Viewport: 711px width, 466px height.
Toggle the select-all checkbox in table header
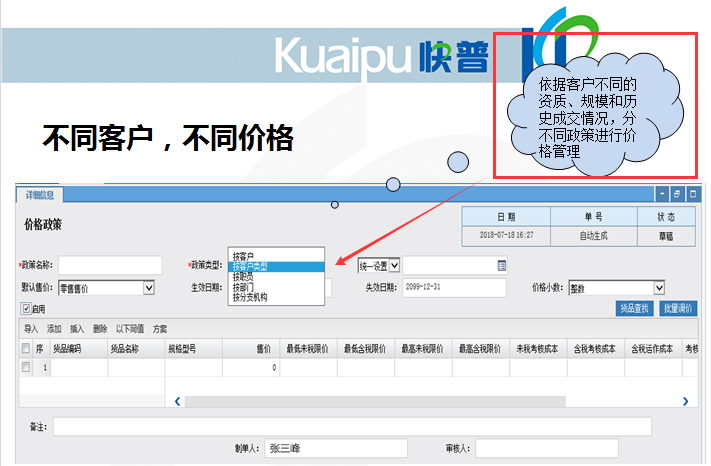pos(26,348)
